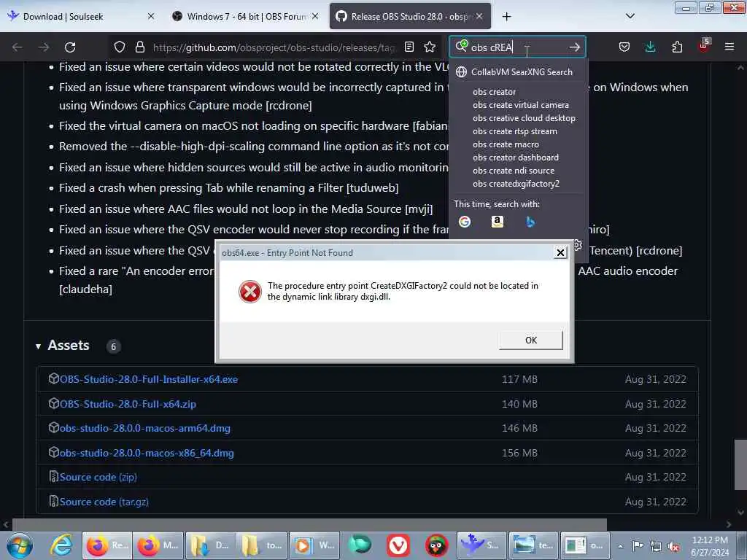Open Vivaldi browser from taskbar
The image size is (747, 560).
(398, 545)
